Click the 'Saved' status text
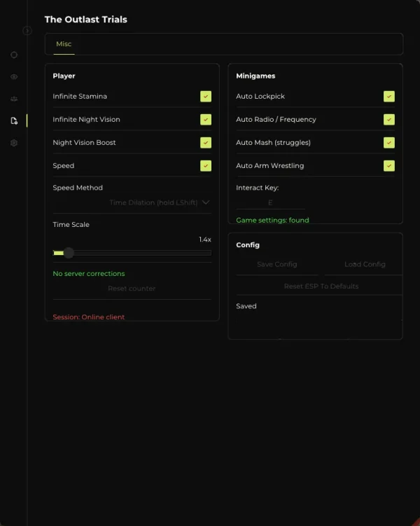 [246, 306]
